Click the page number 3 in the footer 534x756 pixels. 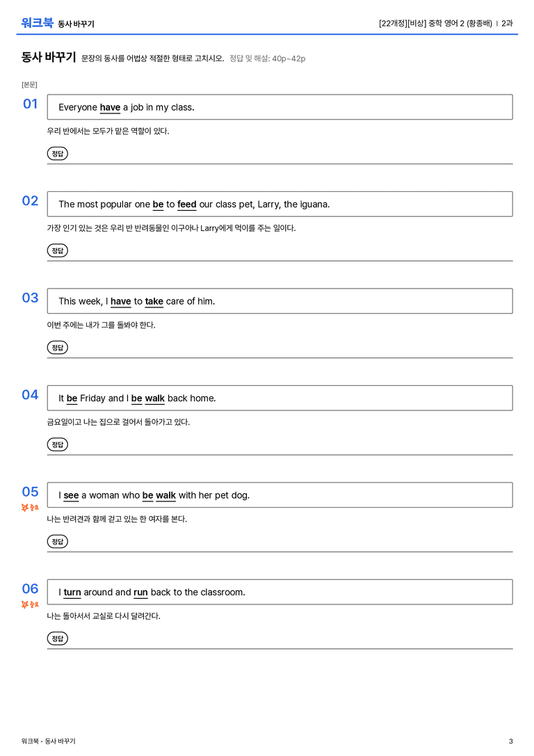pos(511,741)
